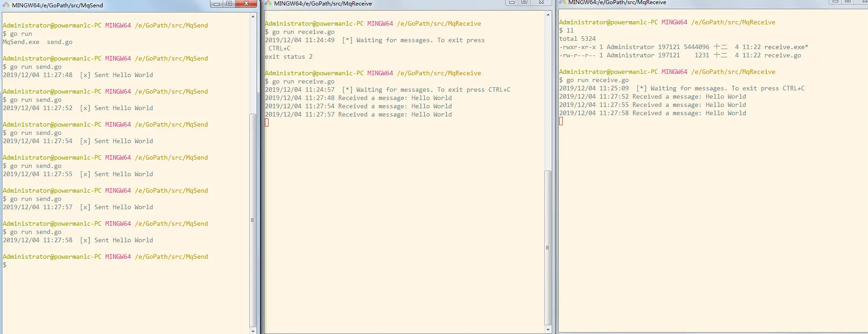Click the receive.go file listing row
Image resolution: width=868 pixels, height=334 pixels.
tap(680, 56)
